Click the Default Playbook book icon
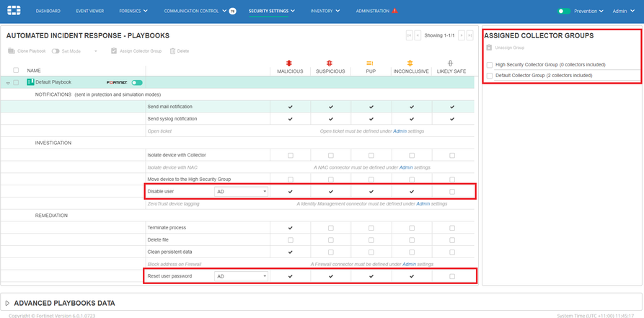Image resolution: width=644 pixels, height=318 pixels. pyautogui.click(x=30, y=82)
